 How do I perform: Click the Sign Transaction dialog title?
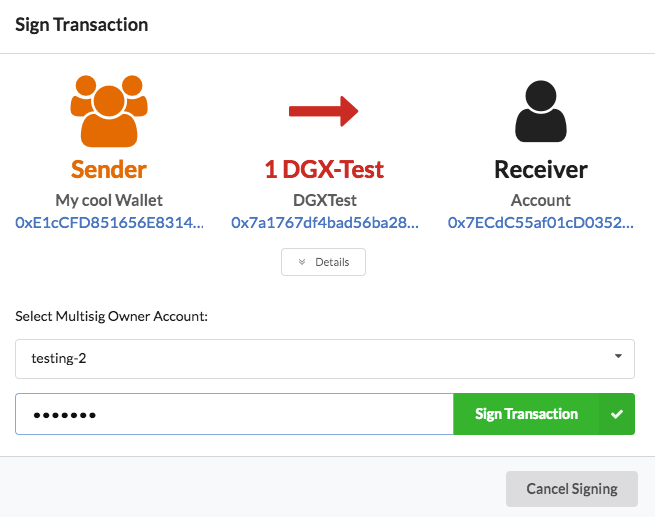(x=81, y=25)
